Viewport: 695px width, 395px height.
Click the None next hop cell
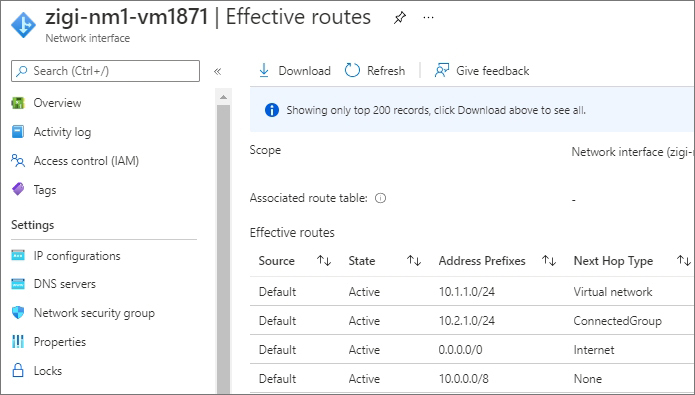click(588, 379)
